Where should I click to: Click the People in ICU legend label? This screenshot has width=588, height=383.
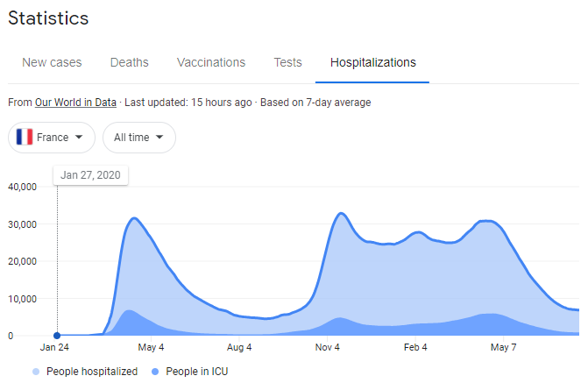(x=197, y=372)
